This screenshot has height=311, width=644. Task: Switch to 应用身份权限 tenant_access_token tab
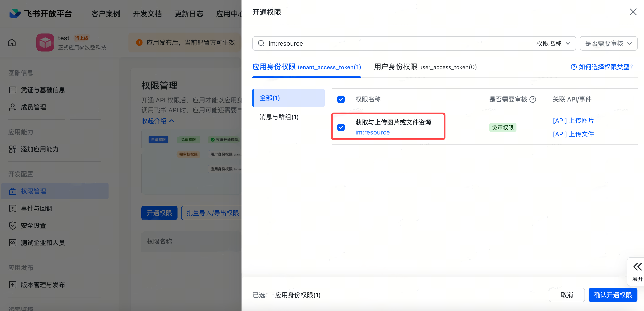tap(306, 67)
